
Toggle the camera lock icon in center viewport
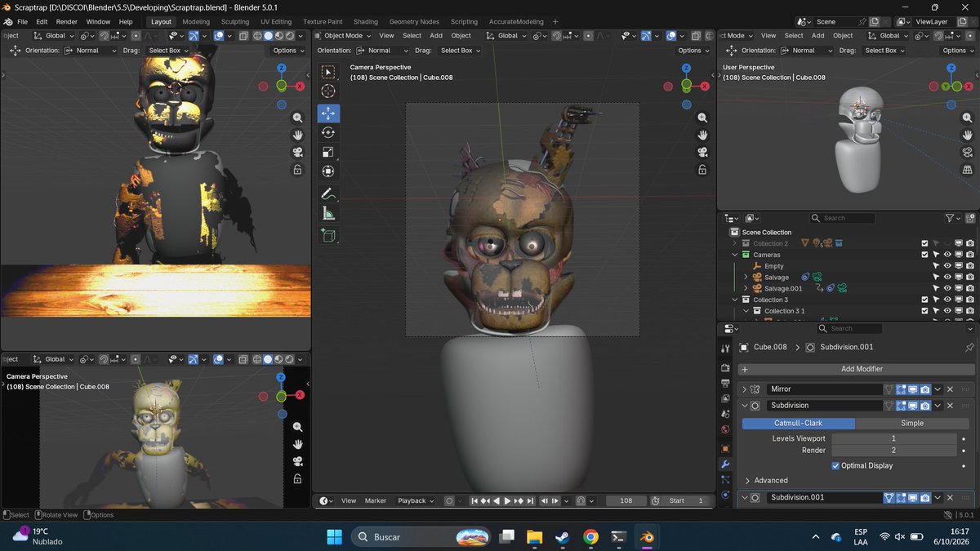coord(702,170)
